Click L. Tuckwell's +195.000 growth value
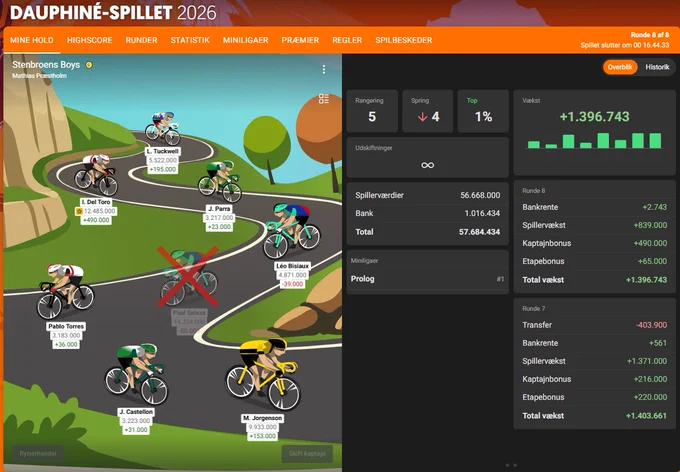 click(x=162, y=169)
